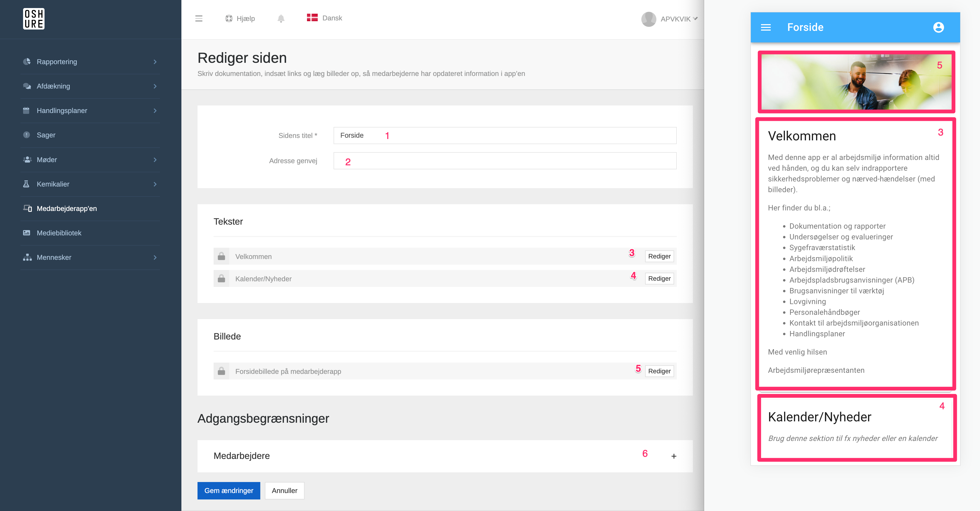
Task: Click the Hjælp lifebuoy icon
Action: 229,19
